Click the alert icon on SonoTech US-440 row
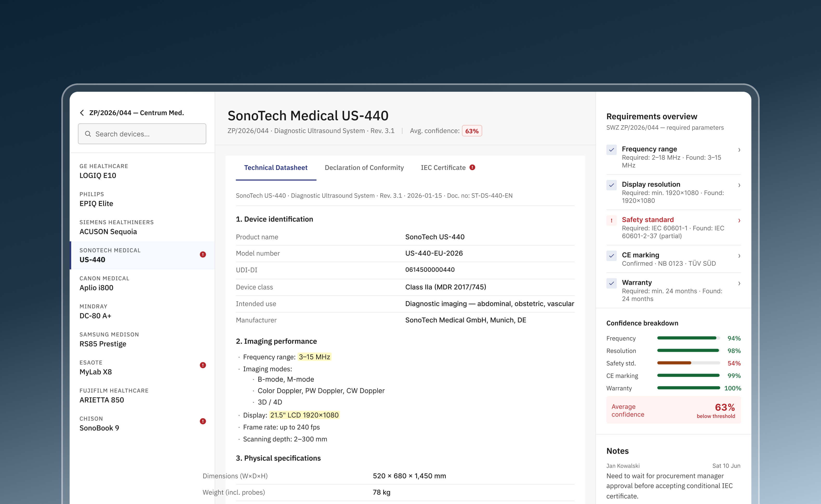Viewport: 821px width, 504px height. 203,255
